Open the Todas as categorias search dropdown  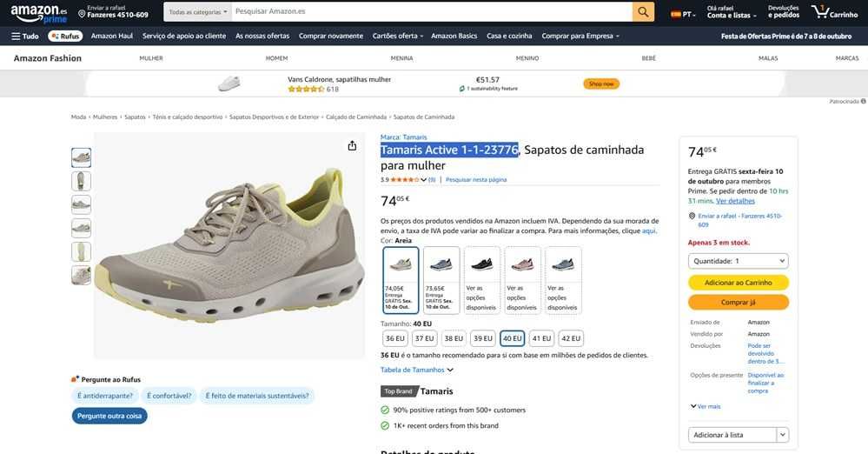(197, 11)
